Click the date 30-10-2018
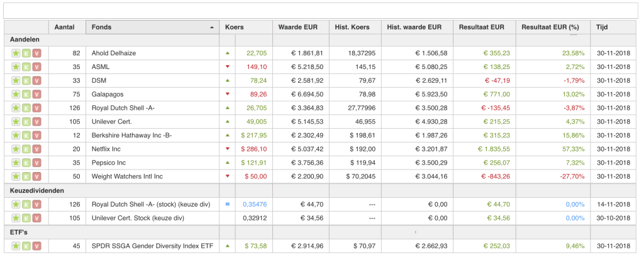 pyautogui.click(x=613, y=218)
